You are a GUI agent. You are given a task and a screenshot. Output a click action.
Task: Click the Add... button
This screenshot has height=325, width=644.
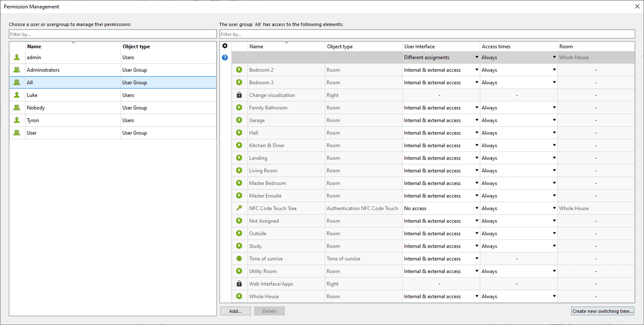point(236,311)
